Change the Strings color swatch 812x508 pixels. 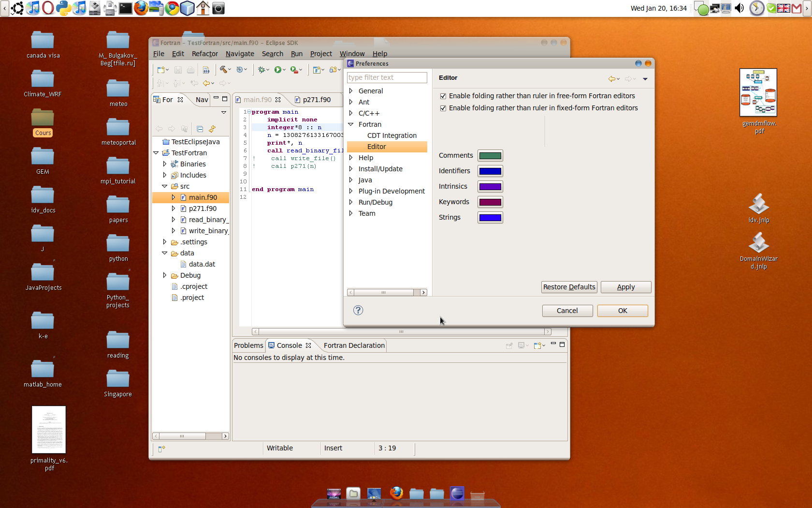(490, 218)
